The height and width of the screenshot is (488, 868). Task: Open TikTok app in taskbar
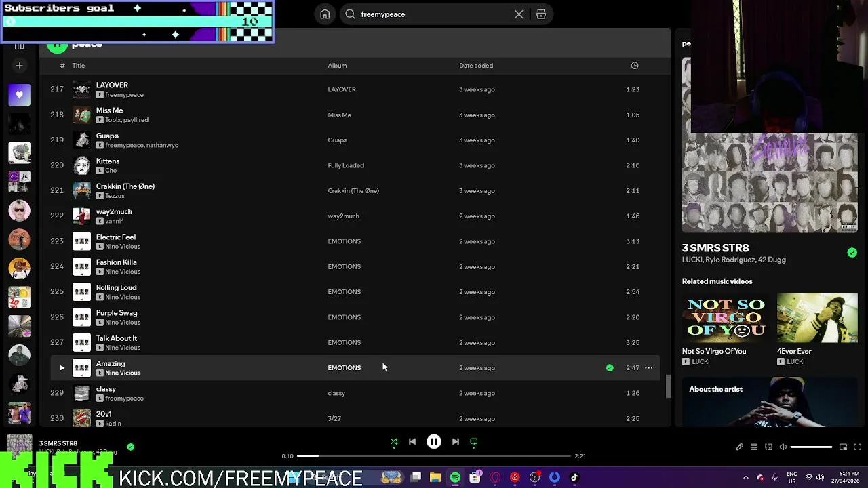click(x=574, y=477)
